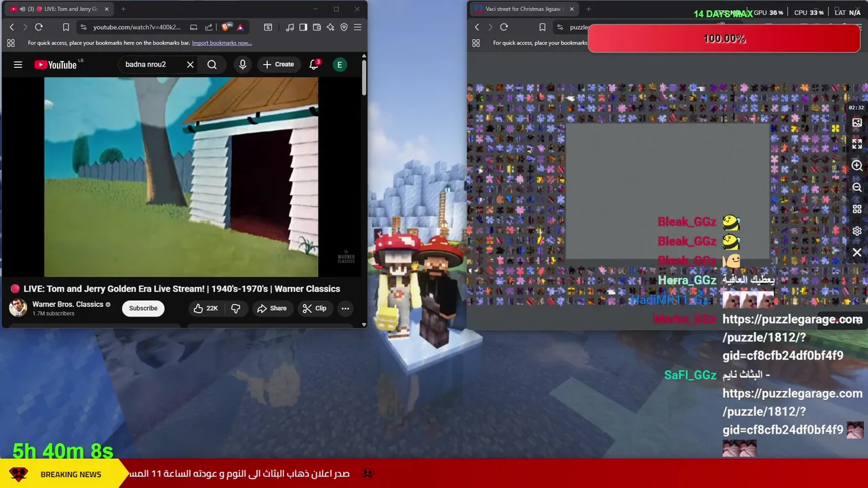Screen dimensions: 868x488
Task: Open the Leo AI sparkle icon
Action: (x=330, y=27)
